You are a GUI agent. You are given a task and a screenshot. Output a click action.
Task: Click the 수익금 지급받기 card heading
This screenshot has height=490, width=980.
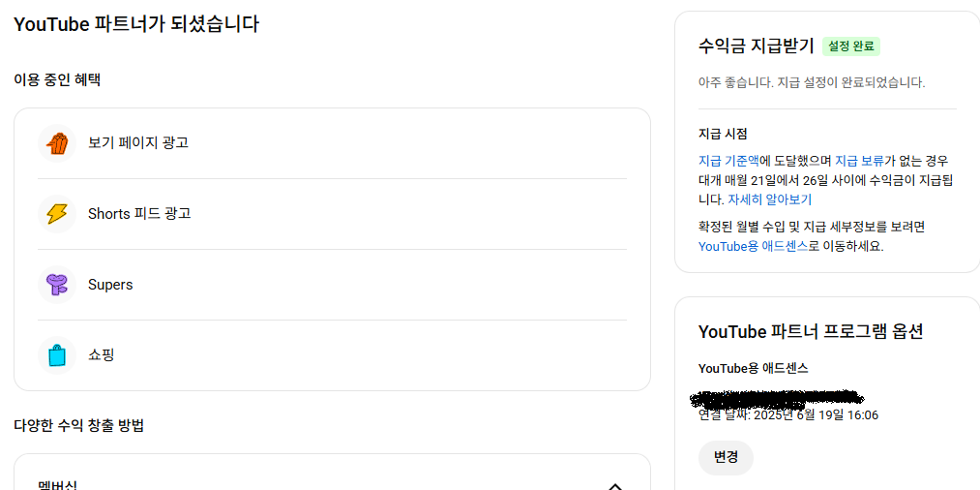(756, 46)
